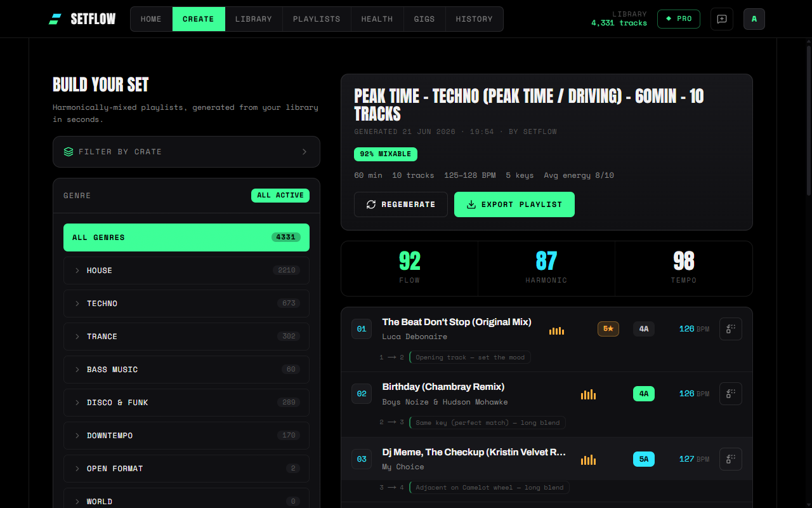Image resolution: width=812 pixels, height=508 pixels.
Task: Click energy bars icon for Dj Meme track
Action: coord(589,460)
